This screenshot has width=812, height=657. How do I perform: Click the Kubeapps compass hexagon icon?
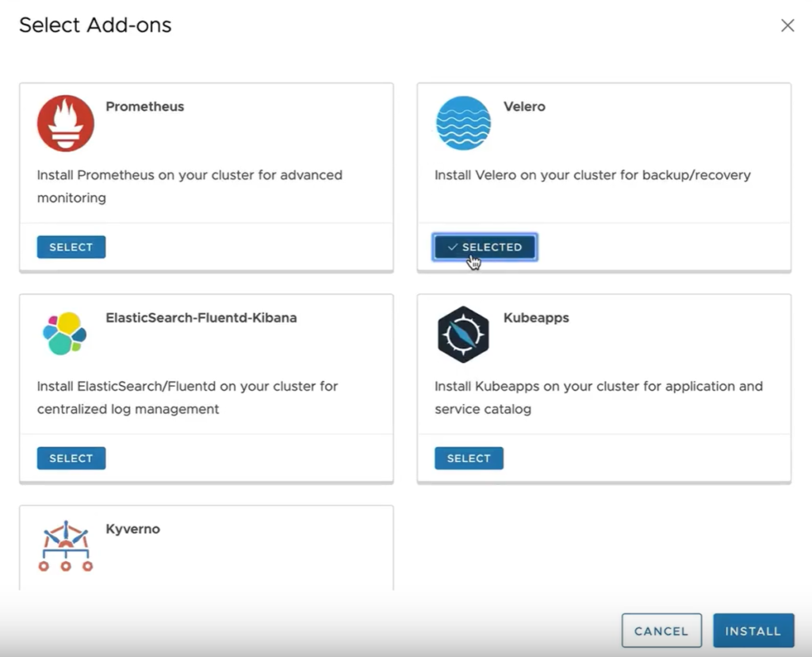pos(463,334)
